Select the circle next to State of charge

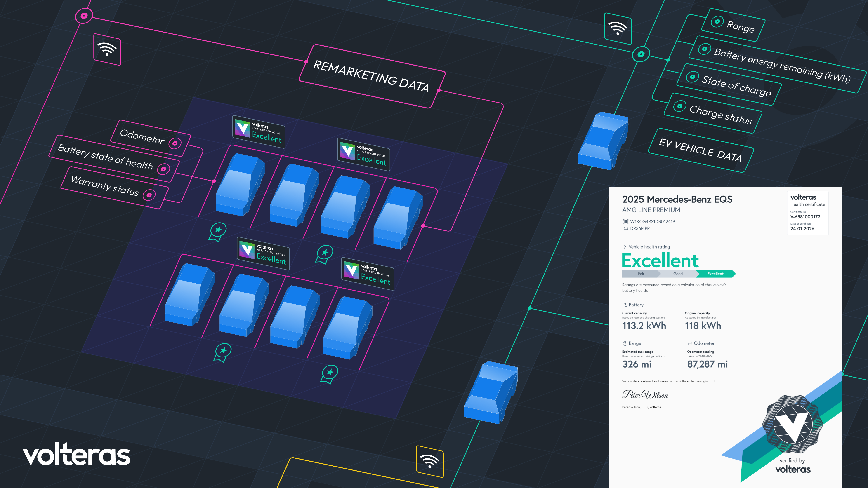pos(692,77)
